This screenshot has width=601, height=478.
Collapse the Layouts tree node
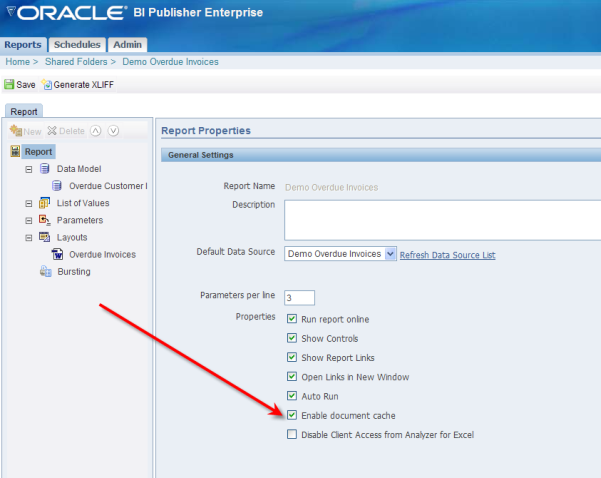tap(29, 238)
